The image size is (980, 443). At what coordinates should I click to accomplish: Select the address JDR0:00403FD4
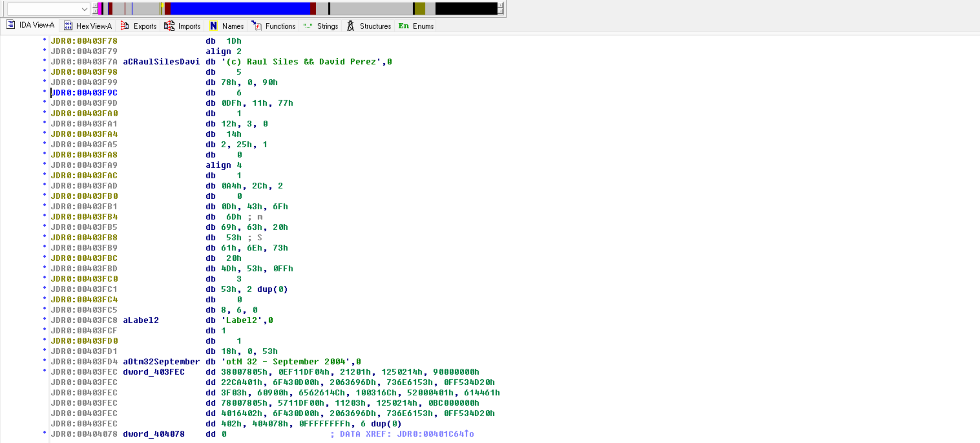click(84, 362)
